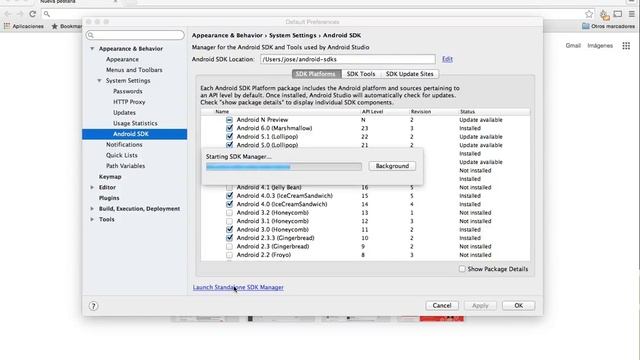Viewport: 640px width, 360px height.
Task: Click the browser back arrow
Action: (7, 14)
